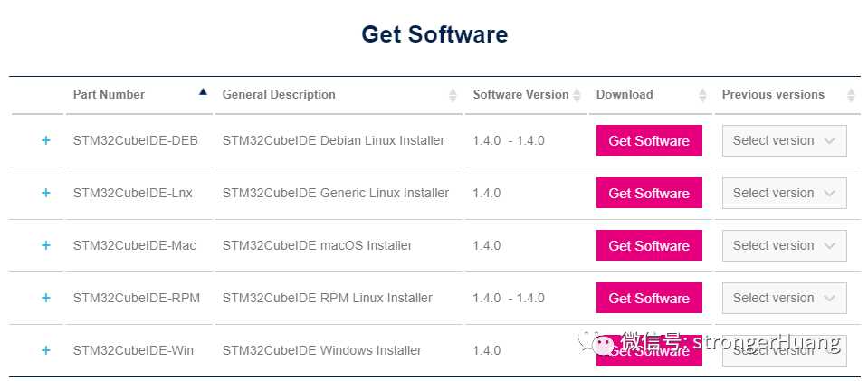Viewport: 868px width, 381px height.
Task: Click the STM32CubeIDE-Lnx part number
Action: pos(133,194)
